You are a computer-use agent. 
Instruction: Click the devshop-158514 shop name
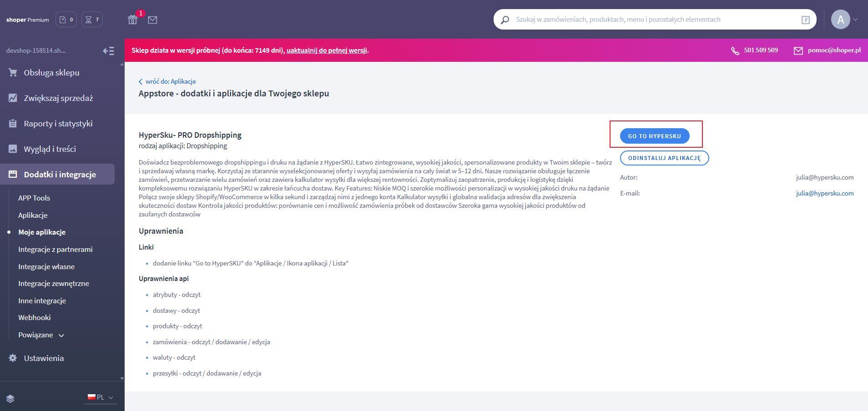click(x=36, y=50)
